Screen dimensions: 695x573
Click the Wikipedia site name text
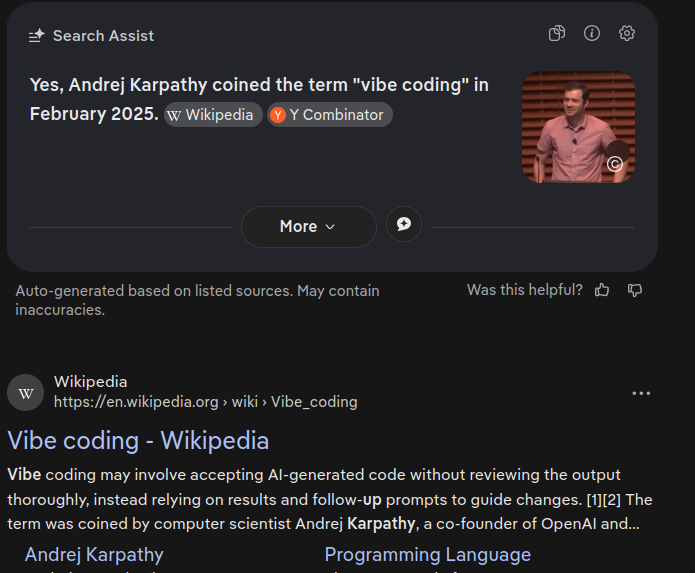tap(90, 382)
